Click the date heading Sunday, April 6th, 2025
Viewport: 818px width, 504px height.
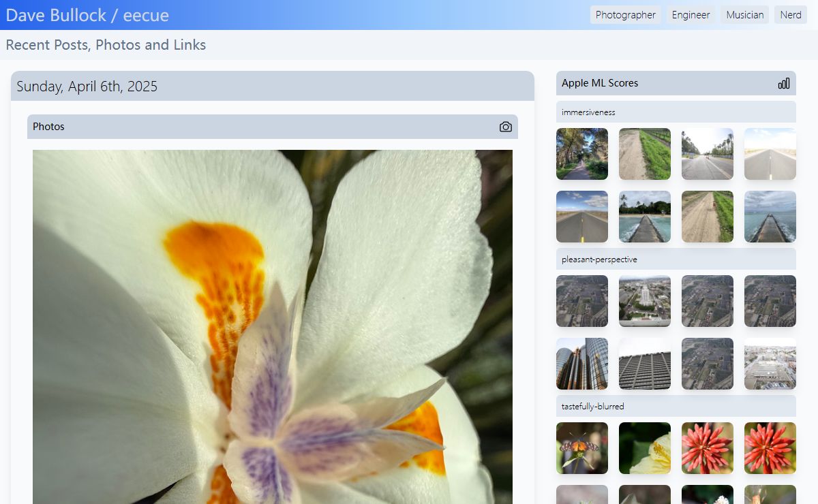[87, 86]
